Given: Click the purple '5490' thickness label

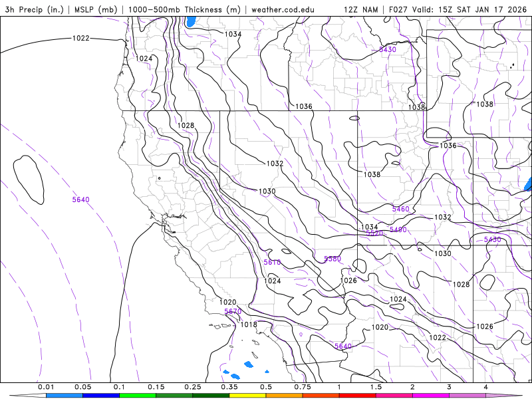Looking at the screenshot, I should [x=398, y=229].
